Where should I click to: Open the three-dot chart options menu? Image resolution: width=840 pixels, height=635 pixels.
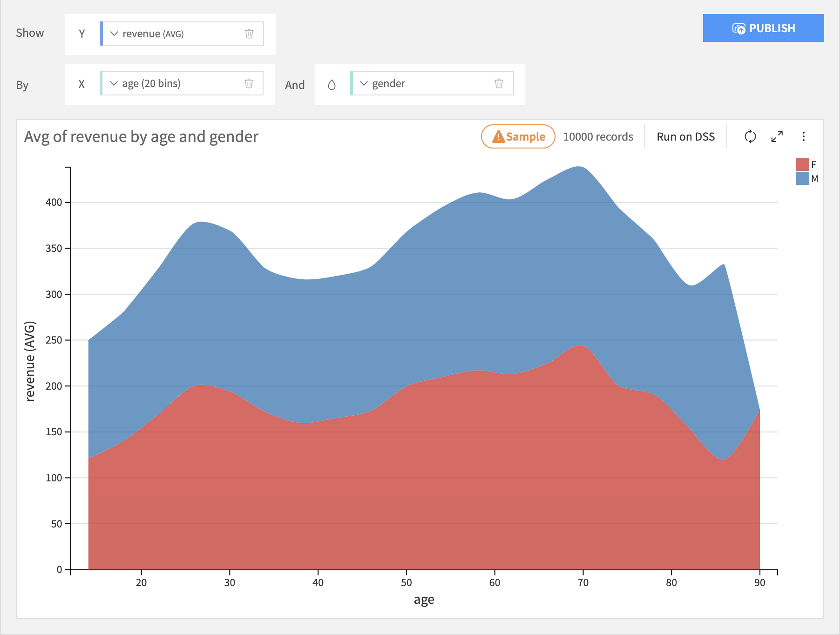804,136
